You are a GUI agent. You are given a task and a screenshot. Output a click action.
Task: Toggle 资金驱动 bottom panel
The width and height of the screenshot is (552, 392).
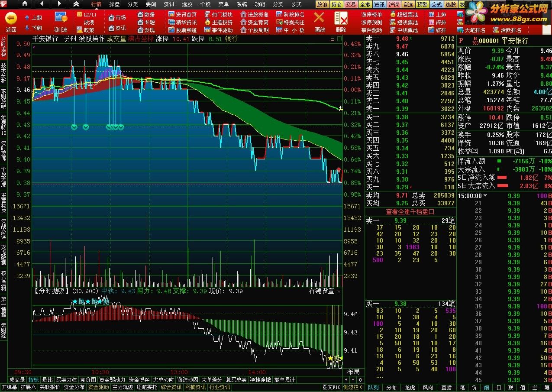pyautogui.click(x=99, y=387)
